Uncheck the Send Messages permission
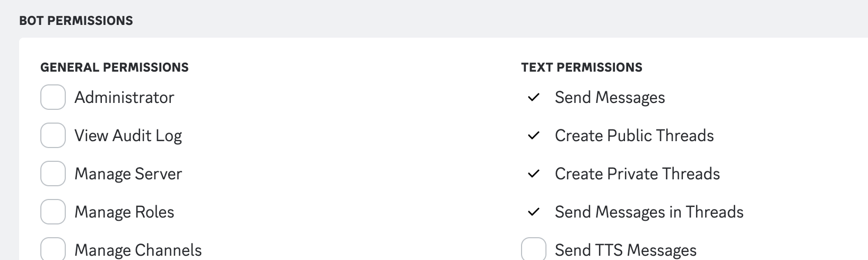This screenshot has width=868, height=260. [534, 97]
